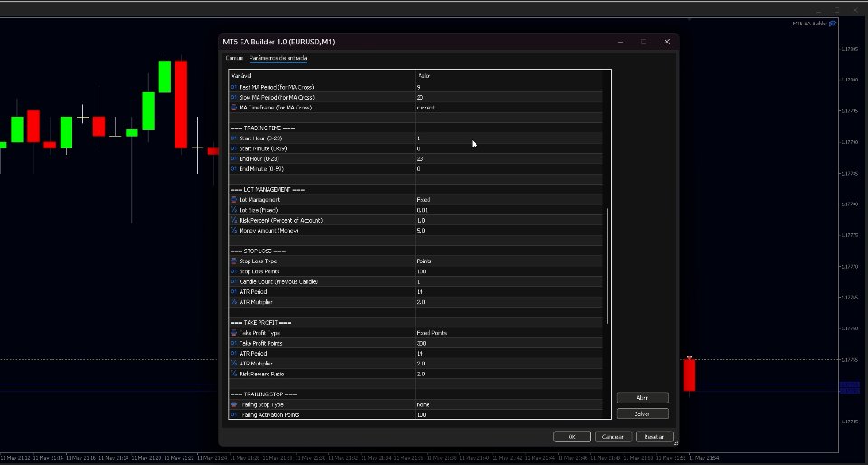Edit the Lot Size value 0.01
The image size is (868, 465).
pos(509,211)
